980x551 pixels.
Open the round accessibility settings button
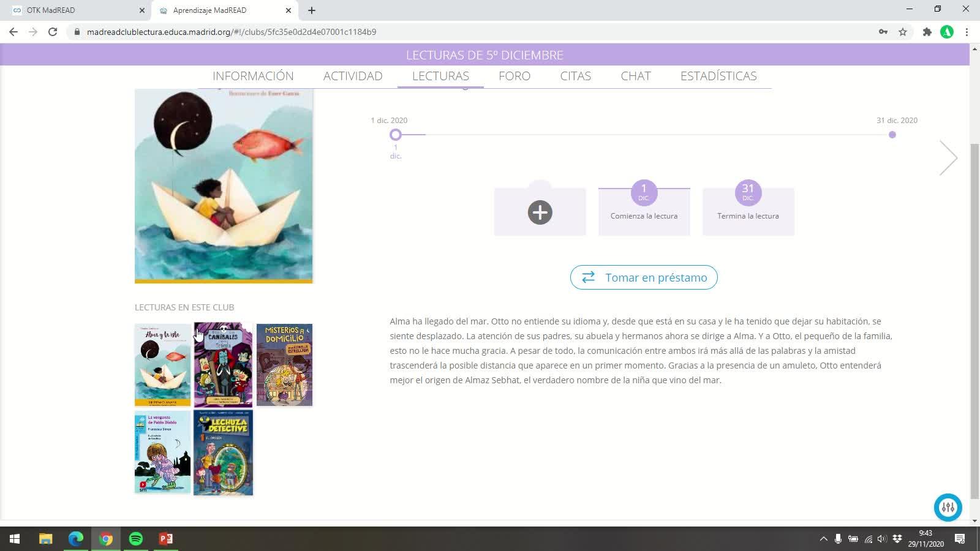[948, 508]
